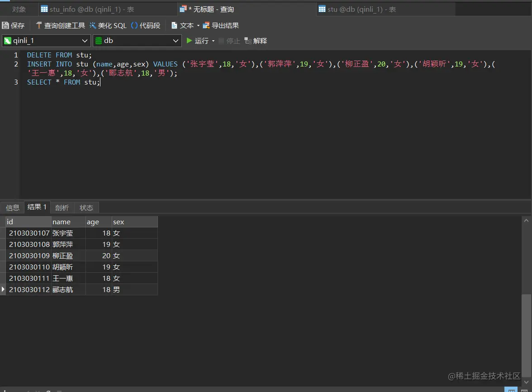Viewport: 532px width, 392px height.
Task: Click name cell 王一惠
Action: [69, 278]
